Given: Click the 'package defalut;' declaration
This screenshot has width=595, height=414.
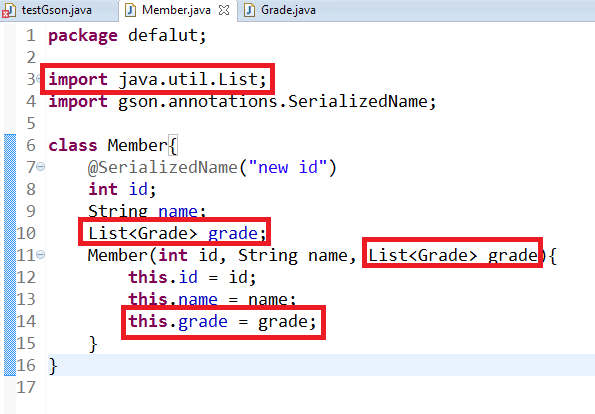Looking at the screenshot, I should [128, 36].
